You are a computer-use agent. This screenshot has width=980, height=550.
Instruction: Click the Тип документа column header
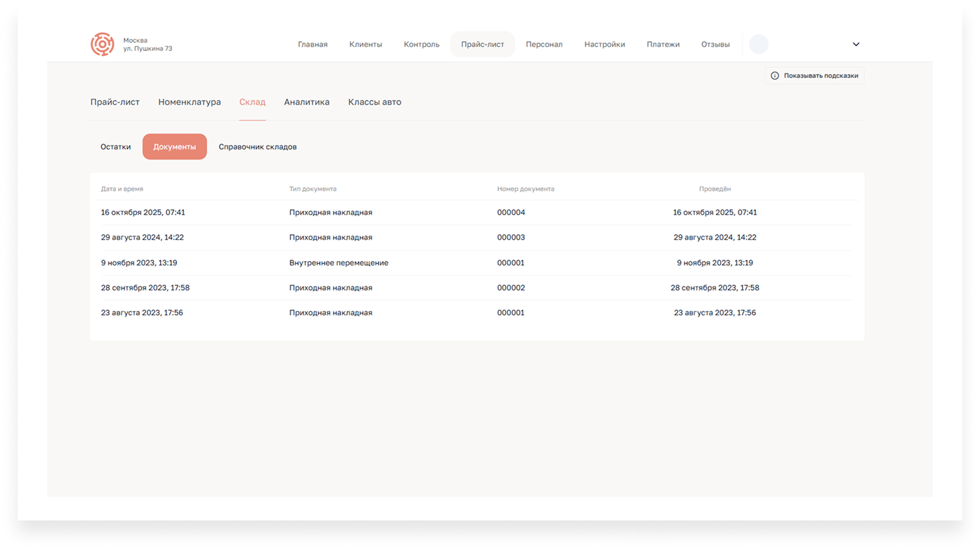click(x=312, y=189)
